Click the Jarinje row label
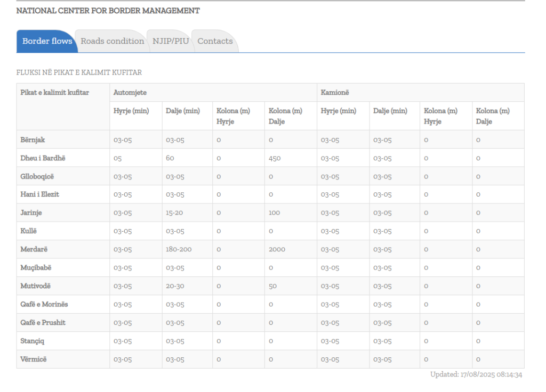Screen dimensions: 546x392 [31, 213]
